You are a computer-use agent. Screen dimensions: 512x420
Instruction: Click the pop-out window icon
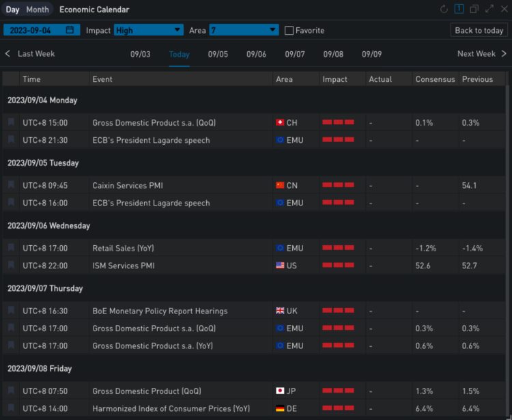pos(474,10)
